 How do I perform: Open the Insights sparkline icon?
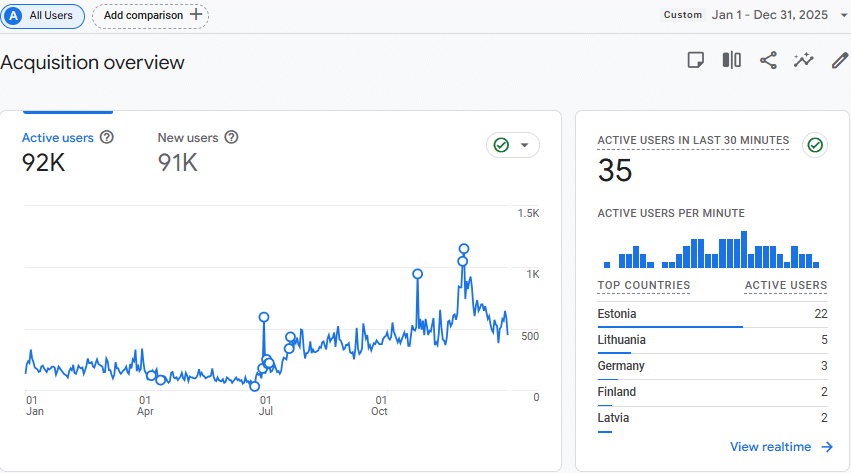(804, 61)
